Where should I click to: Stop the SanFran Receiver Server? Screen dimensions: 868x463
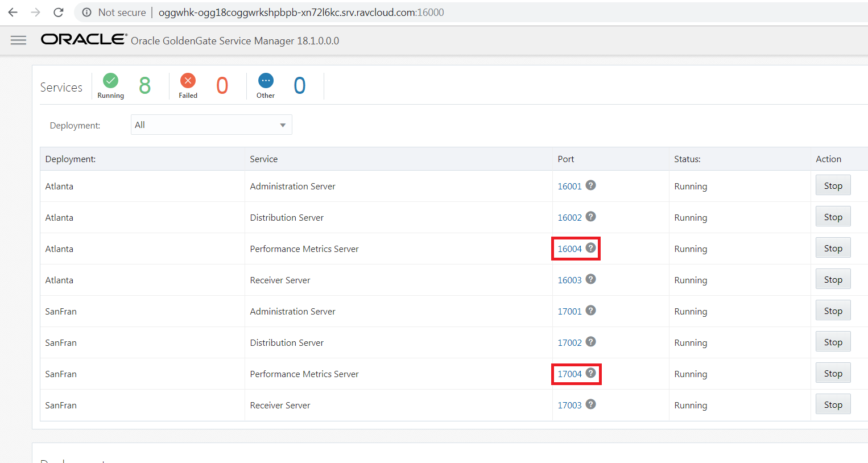[833, 404]
